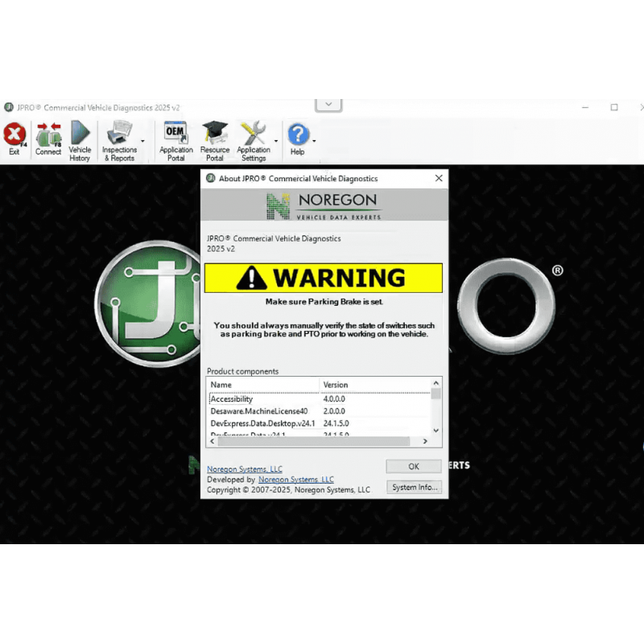Select the Accessibility component row

pos(232,398)
